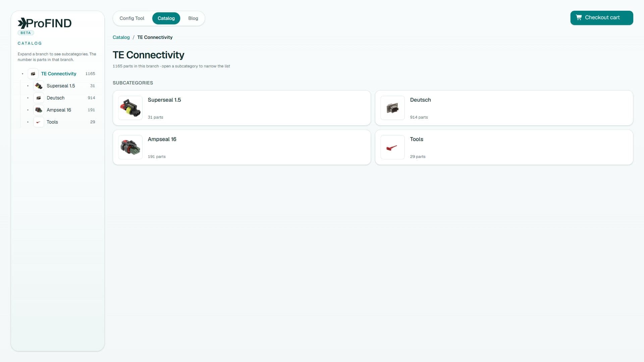644x362 pixels.
Task: Click the cart icon in Checkout cart
Action: [x=579, y=17]
